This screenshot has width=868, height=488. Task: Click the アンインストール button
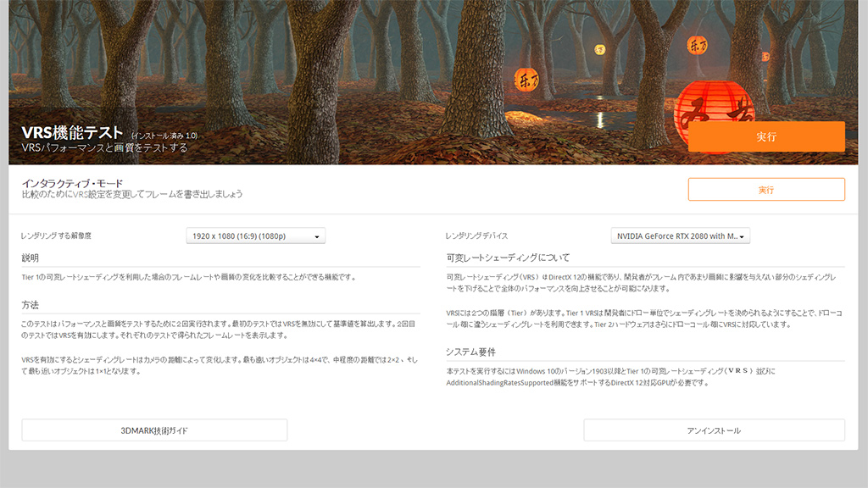(x=714, y=430)
